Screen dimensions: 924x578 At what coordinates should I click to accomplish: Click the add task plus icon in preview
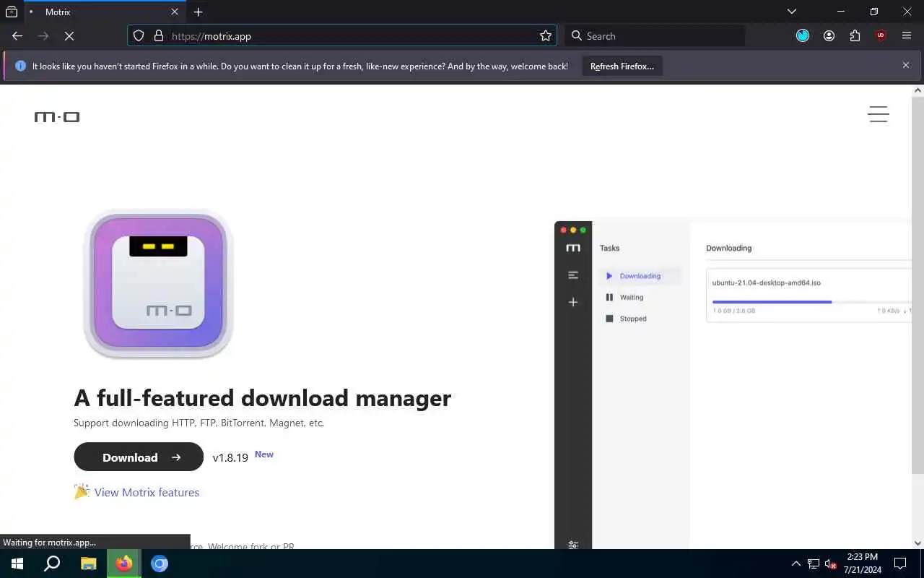coord(573,302)
